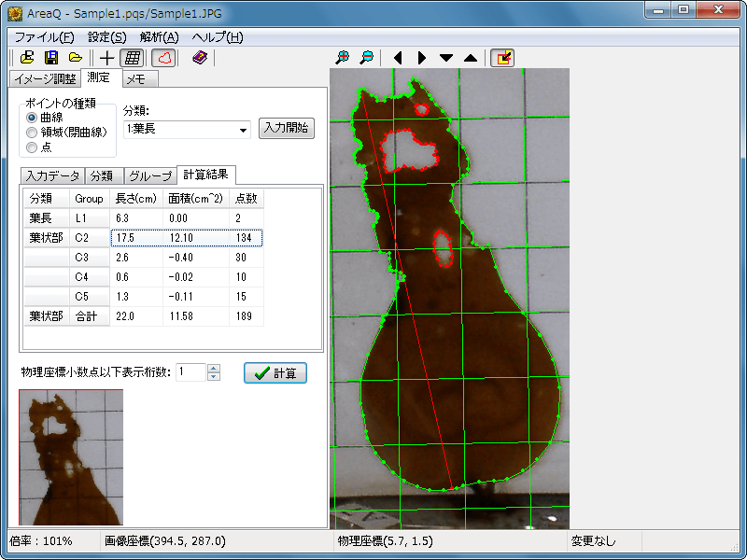747x560 pixels.
Task: Click the zoom out magnifier icon
Action: (367, 58)
